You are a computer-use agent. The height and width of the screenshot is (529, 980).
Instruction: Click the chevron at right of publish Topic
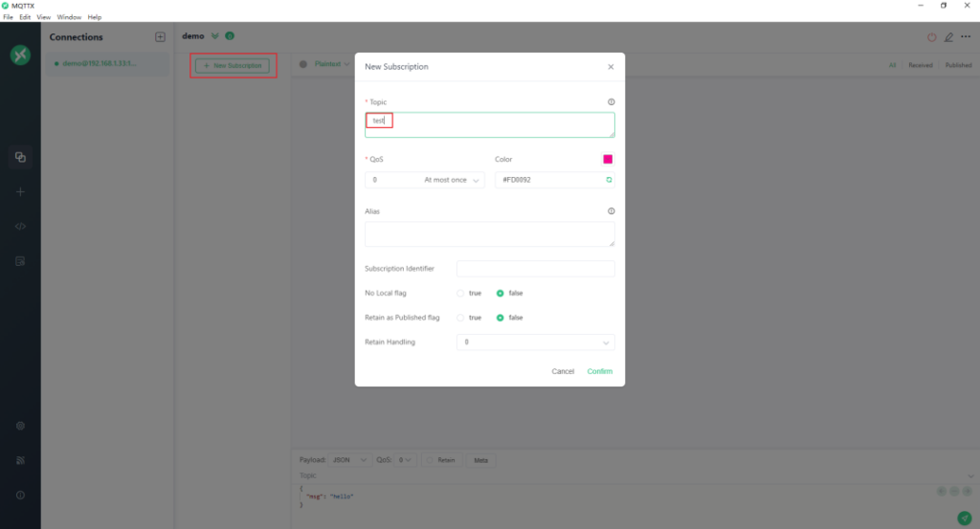click(970, 476)
